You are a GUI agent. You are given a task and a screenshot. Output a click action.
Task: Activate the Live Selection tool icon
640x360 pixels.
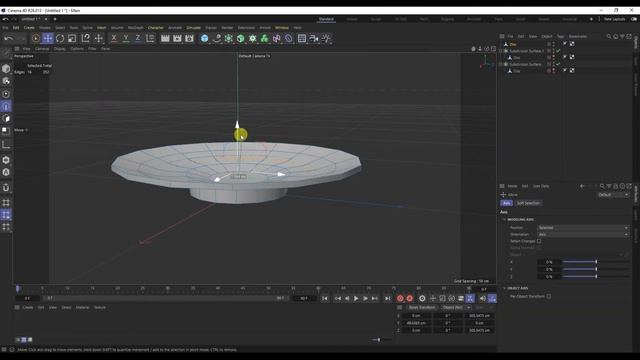coord(36,38)
